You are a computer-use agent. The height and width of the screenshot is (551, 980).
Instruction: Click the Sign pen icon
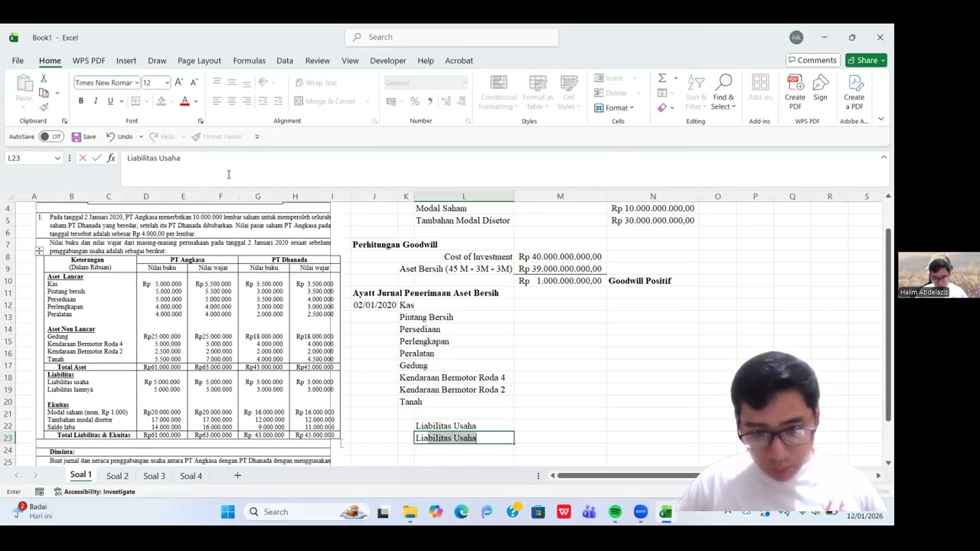820,88
